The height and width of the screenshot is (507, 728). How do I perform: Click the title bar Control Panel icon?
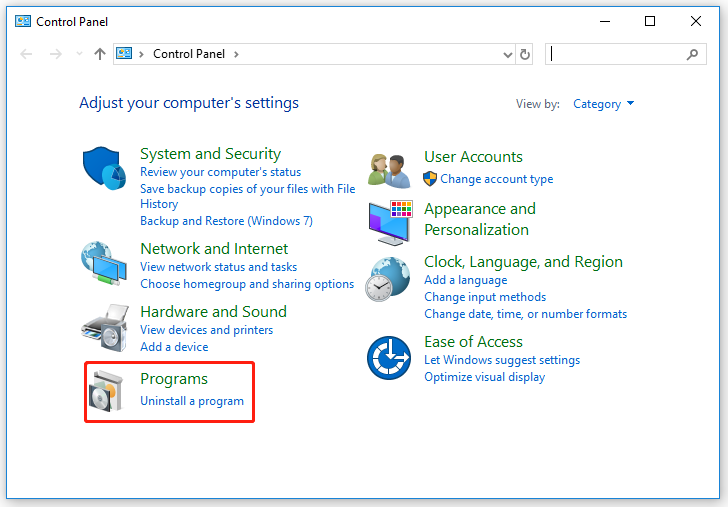[23, 21]
